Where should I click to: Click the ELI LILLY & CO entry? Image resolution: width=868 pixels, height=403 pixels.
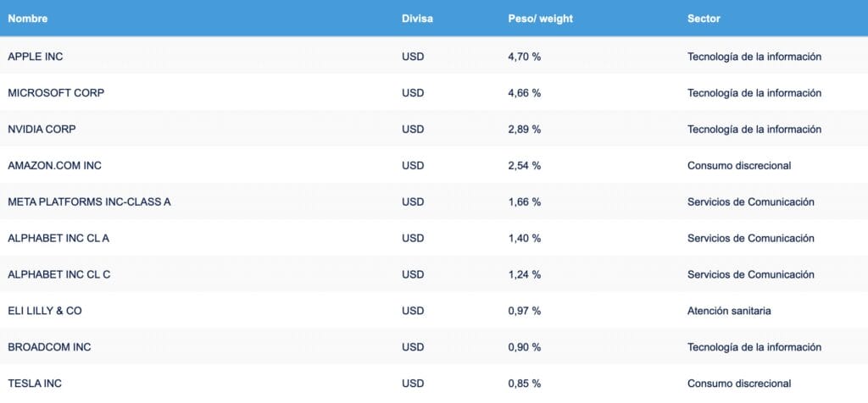pos(45,312)
